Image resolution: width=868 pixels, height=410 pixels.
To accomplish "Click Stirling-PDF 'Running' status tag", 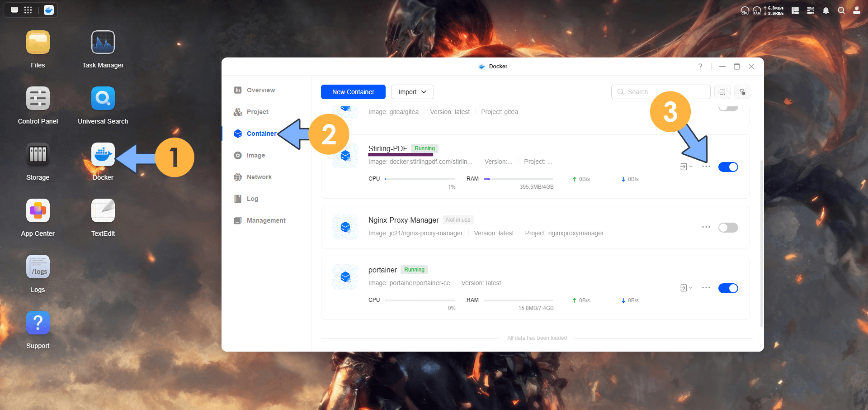I will pos(425,148).
